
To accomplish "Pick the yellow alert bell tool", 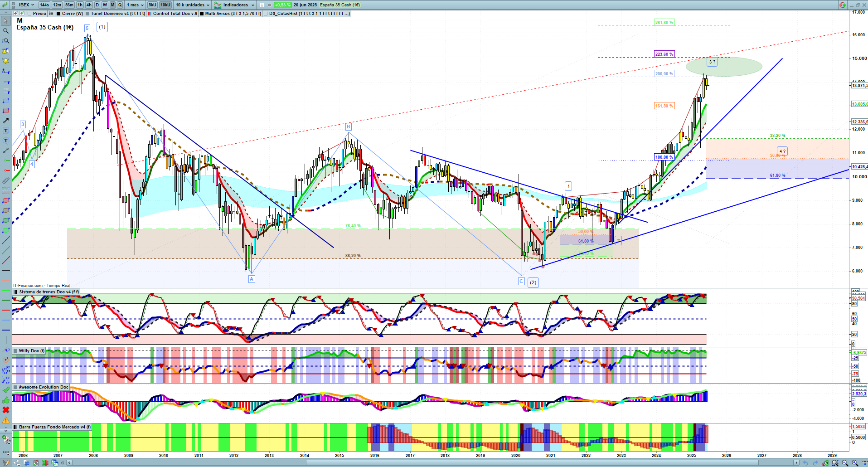I will [6, 61].
